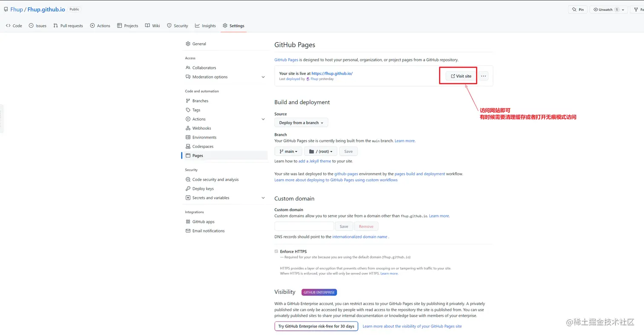Open the https://fhup.github.io/ link
Screen dimensions: 644x336
click(332, 73)
